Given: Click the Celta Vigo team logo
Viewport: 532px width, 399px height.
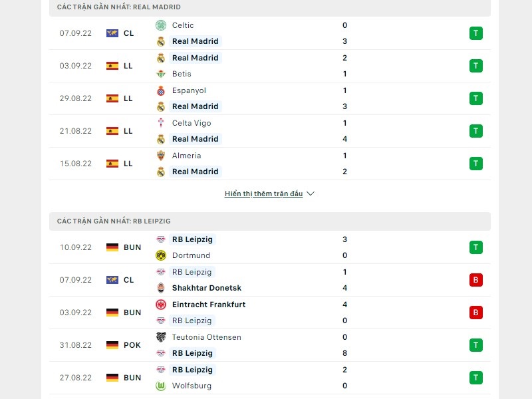Looking at the screenshot, I should pos(160,123).
